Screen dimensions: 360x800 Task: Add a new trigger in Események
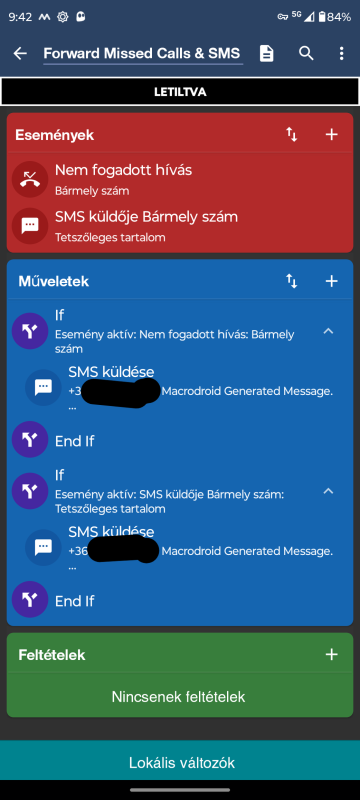(331, 135)
